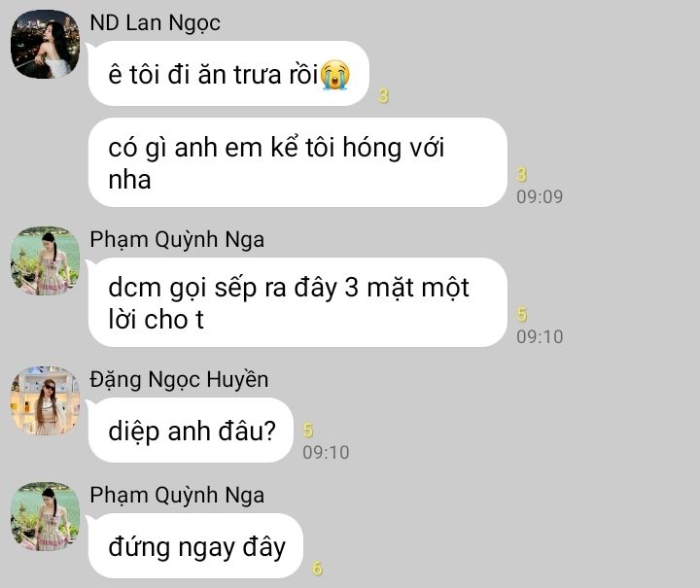Select the 'đứng ngay đây' message bubble
Viewport: 700px width, 588px height.
(196, 546)
